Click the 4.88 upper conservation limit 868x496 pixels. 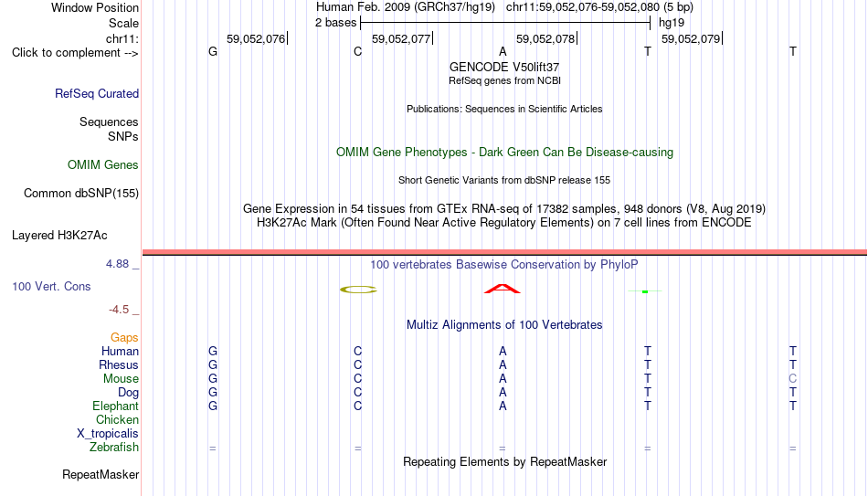(117, 264)
